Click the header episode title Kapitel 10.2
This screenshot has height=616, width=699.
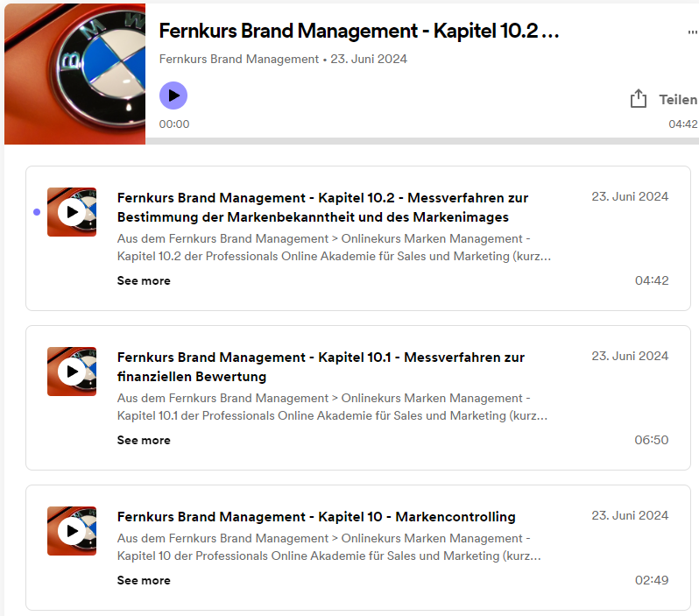pos(359,31)
